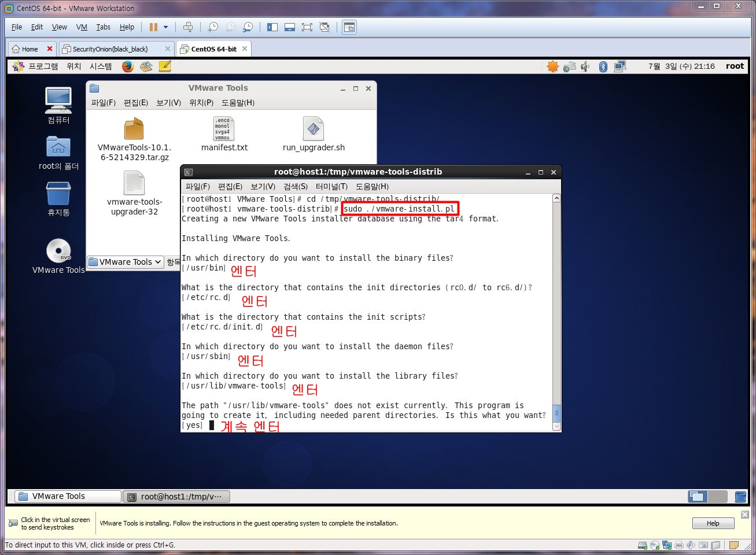
Task: Click the Help button in notification bar
Action: pyautogui.click(x=713, y=523)
